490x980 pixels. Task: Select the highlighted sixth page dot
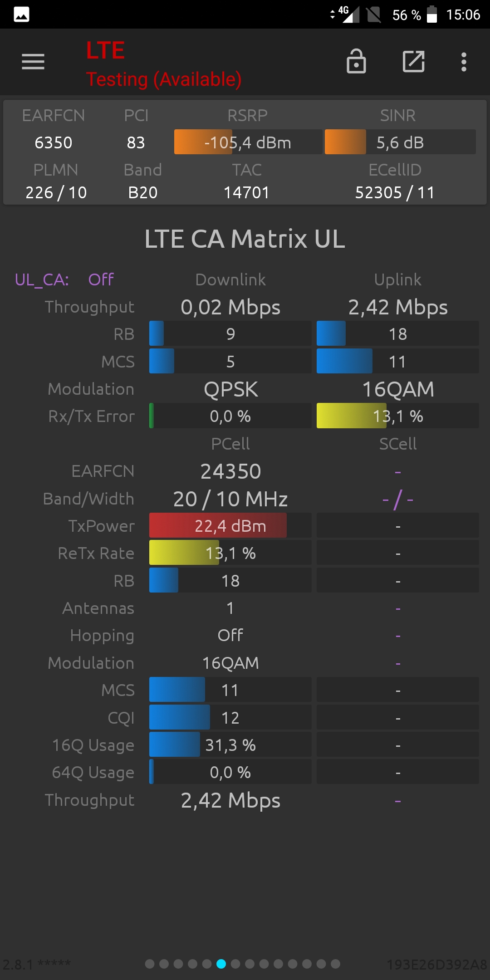coord(221,964)
